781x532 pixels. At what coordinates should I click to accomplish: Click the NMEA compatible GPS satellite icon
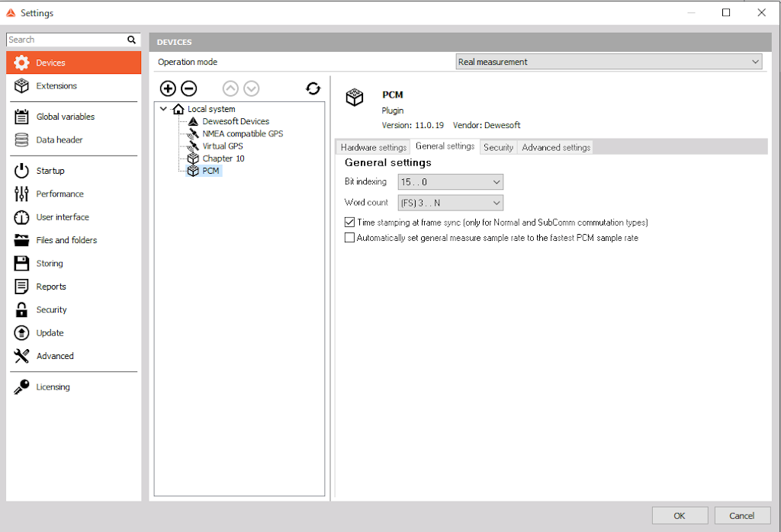tap(193, 134)
